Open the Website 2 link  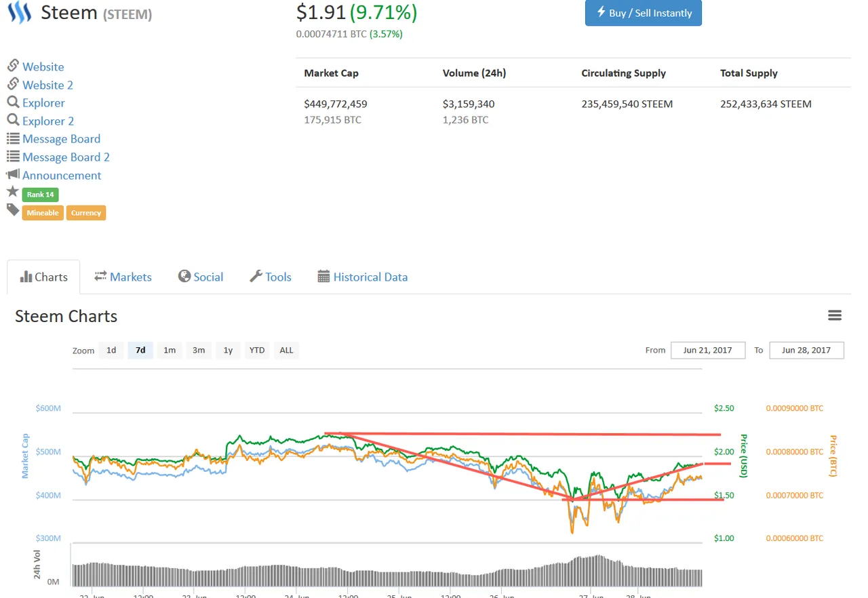click(x=47, y=85)
